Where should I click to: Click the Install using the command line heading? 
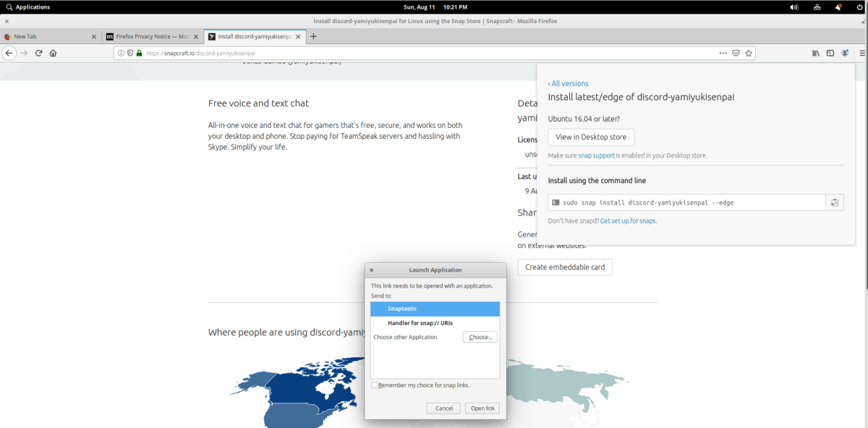pyautogui.click(x=597, y=181)
